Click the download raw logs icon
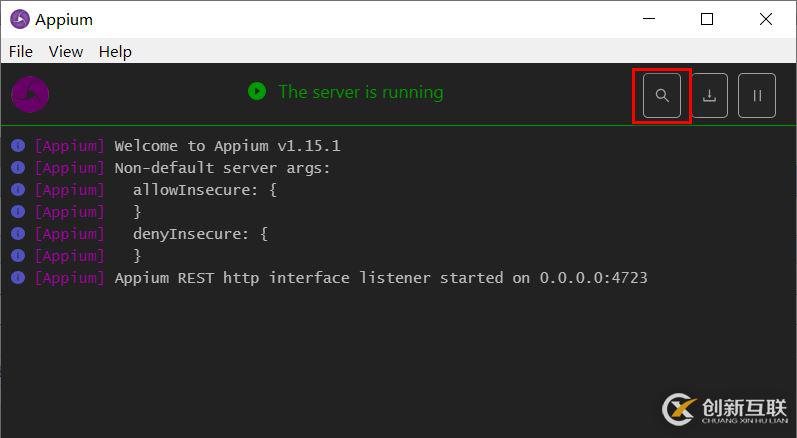 click(709, 96)
